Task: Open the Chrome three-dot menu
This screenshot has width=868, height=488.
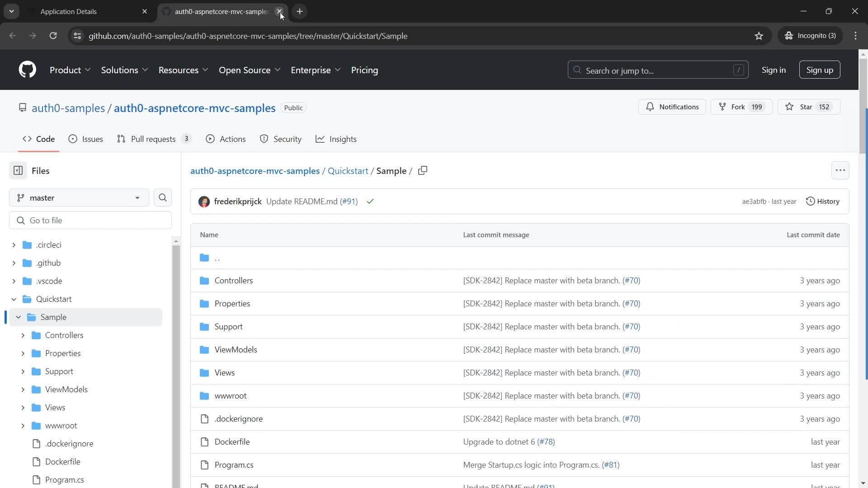Action: pyautogui.click(x=856, y=36)
